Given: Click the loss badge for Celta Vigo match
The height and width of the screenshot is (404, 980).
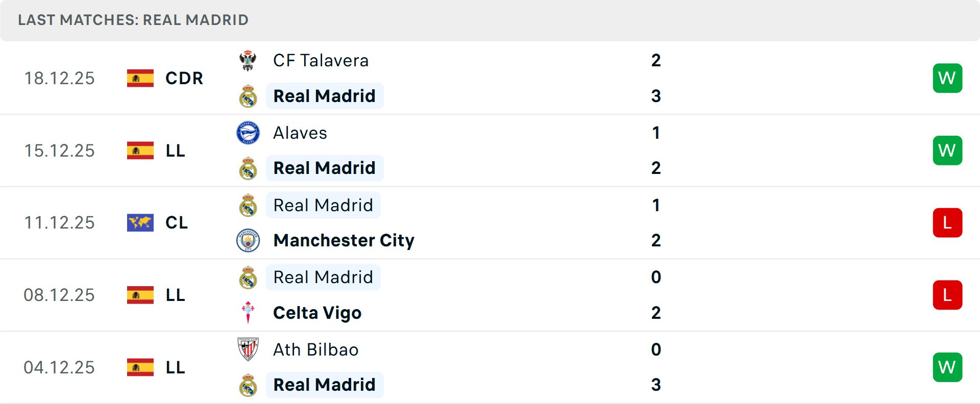Looking at the screenshot, I should pos(947,295).
